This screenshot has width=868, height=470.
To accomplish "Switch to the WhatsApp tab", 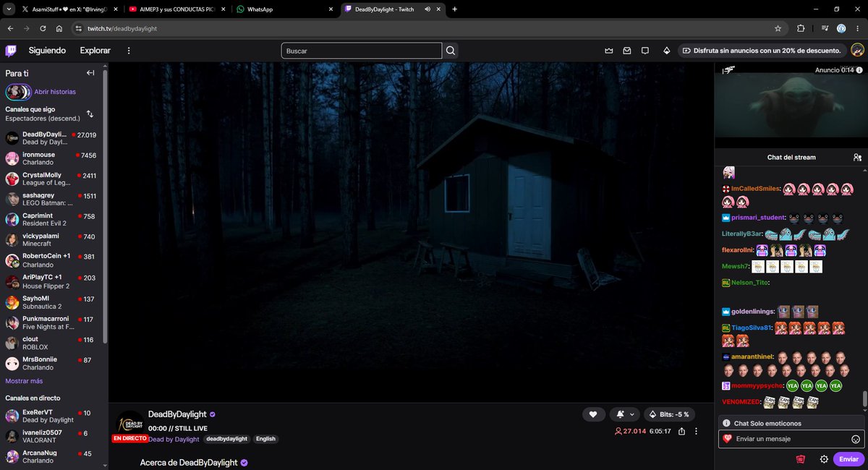I will point(286,9).
